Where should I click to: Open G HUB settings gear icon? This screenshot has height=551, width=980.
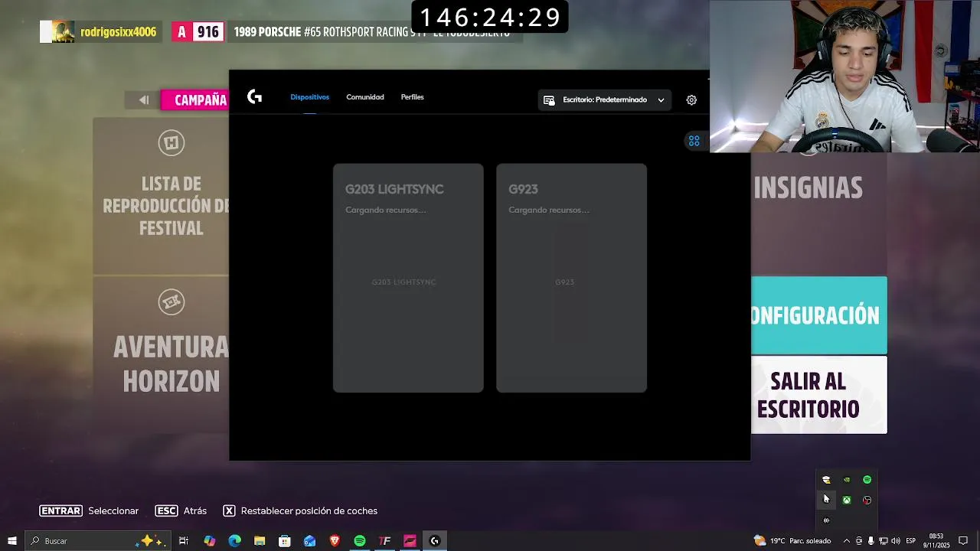click(691, 100)
